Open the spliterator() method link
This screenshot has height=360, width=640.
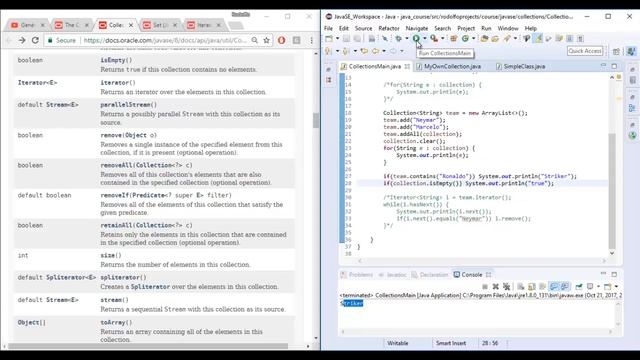tap(123, 278)
